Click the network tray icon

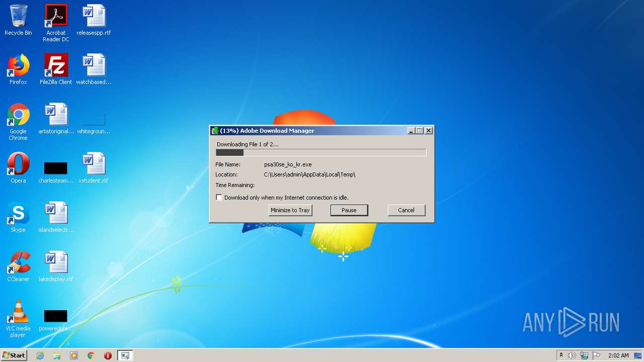[584, 355]
